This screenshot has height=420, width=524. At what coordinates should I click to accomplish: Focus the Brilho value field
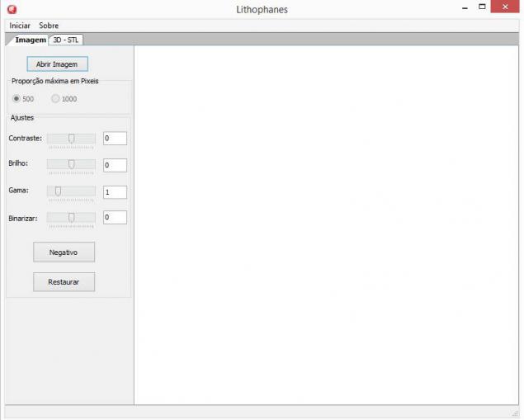pyautogui.click(x=115, y=165)
